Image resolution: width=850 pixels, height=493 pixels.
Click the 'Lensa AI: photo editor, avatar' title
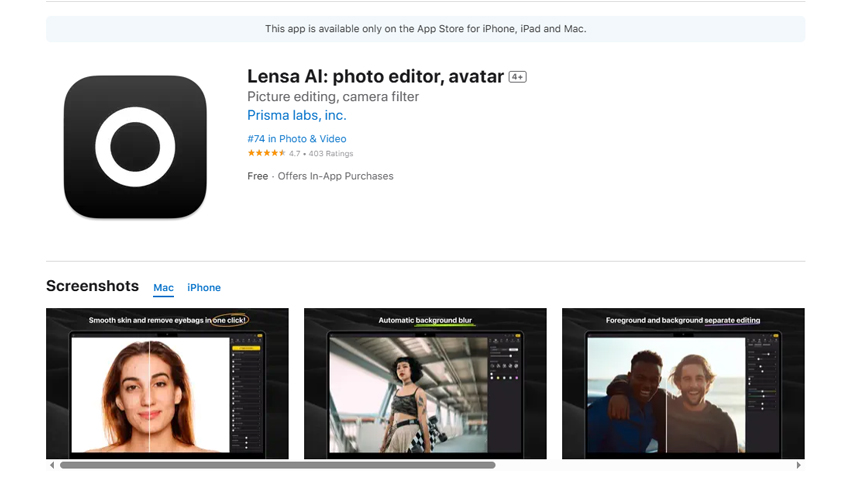click(376, 76)
